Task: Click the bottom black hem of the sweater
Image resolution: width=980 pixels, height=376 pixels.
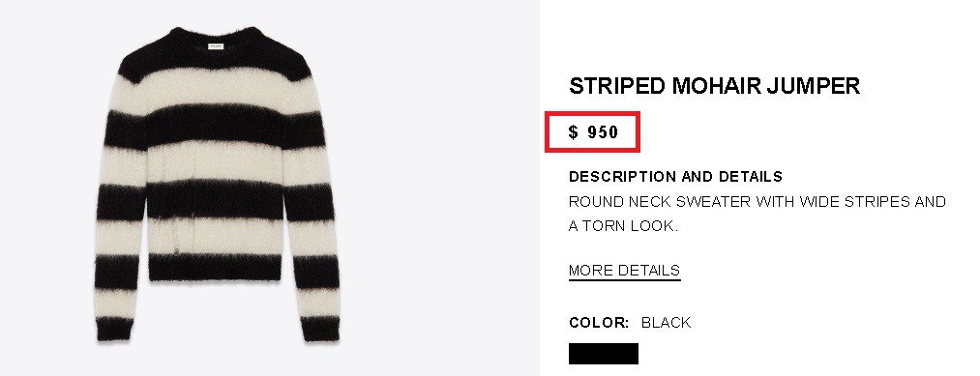Action: (216, 268)
